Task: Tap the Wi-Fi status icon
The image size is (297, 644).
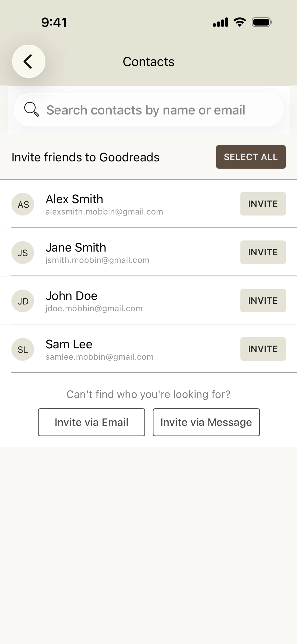Action: [x=239, y=22]
